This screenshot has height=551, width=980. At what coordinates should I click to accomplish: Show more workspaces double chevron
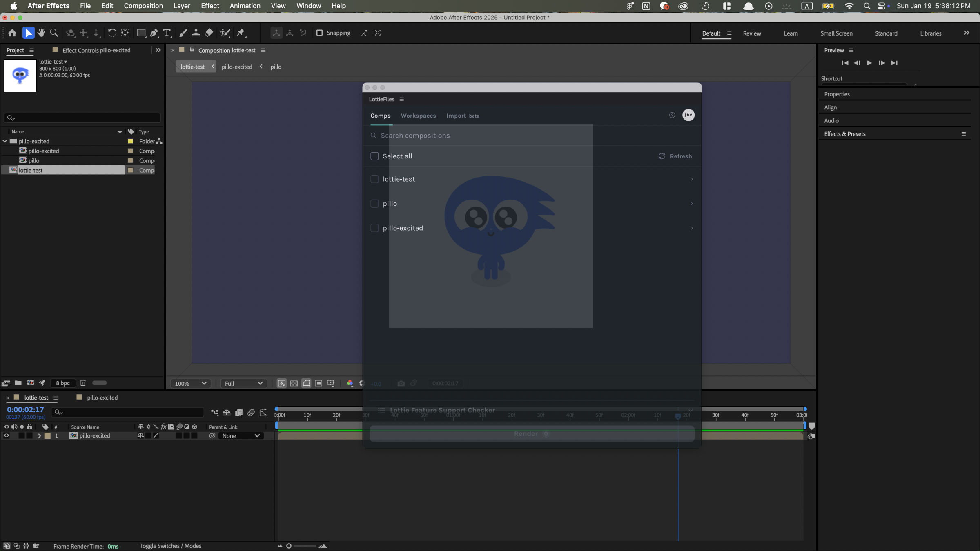[x=967, y=33]
